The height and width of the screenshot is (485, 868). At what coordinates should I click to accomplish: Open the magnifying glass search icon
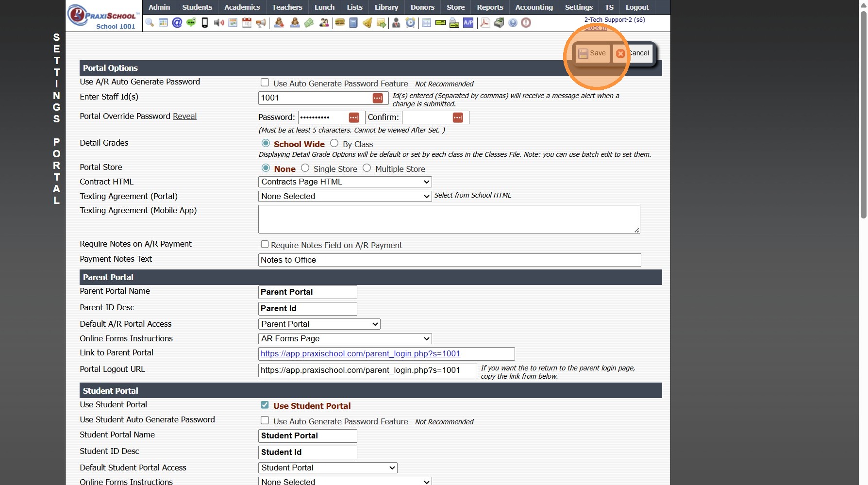(x=150, y=23)
